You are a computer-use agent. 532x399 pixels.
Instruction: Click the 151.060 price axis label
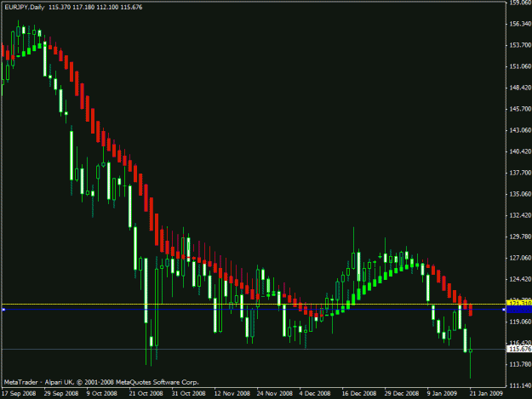coord(520,66)
